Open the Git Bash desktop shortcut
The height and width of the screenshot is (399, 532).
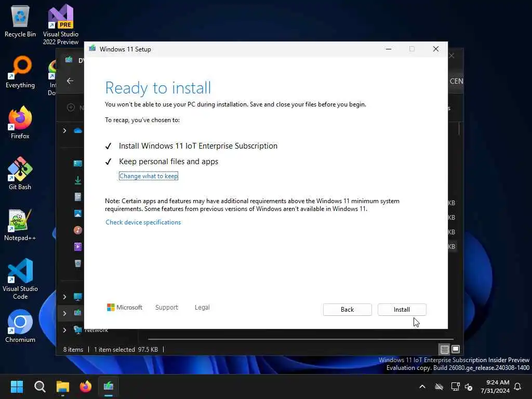(20, 174)
